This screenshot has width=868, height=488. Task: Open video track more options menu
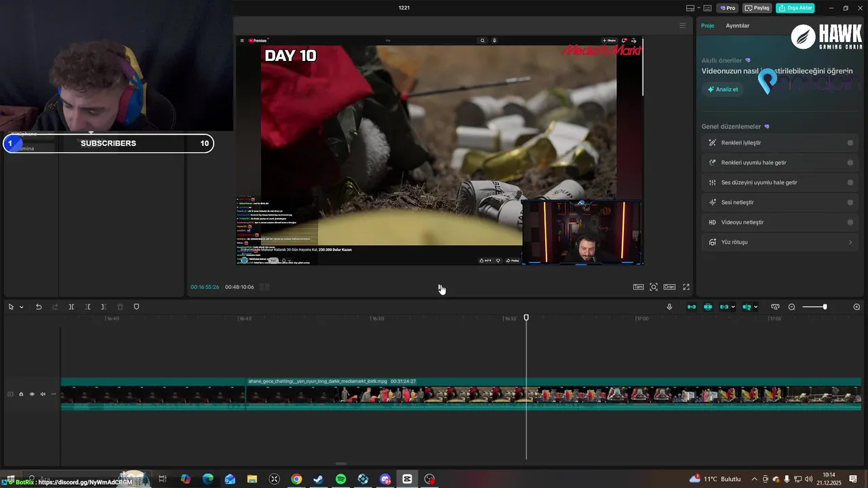tap(54, 394)
